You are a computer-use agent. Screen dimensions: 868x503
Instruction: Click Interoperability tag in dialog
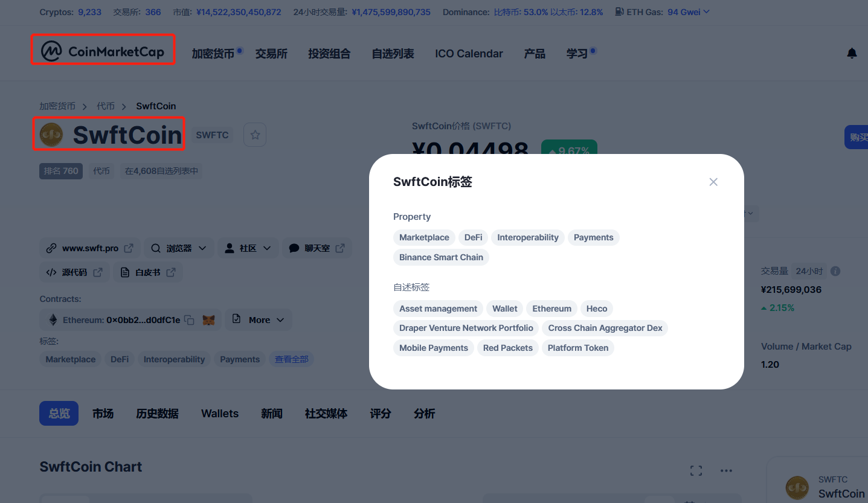[528, 237]
